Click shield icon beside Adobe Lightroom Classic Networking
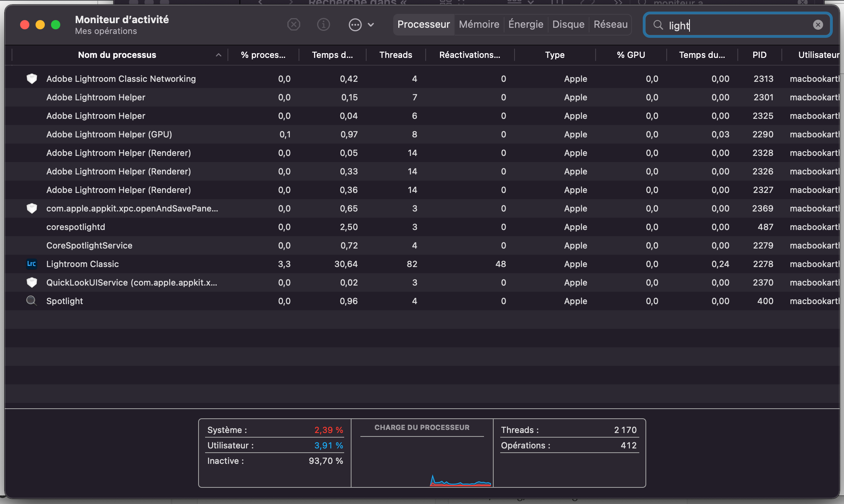 point(32,79)
